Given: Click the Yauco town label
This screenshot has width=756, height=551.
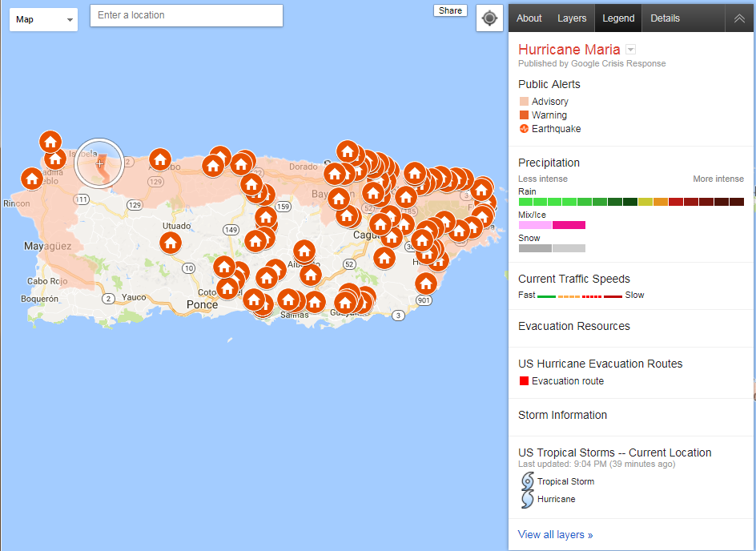Looking at the screenshot, I should click(x=134, y=297).
